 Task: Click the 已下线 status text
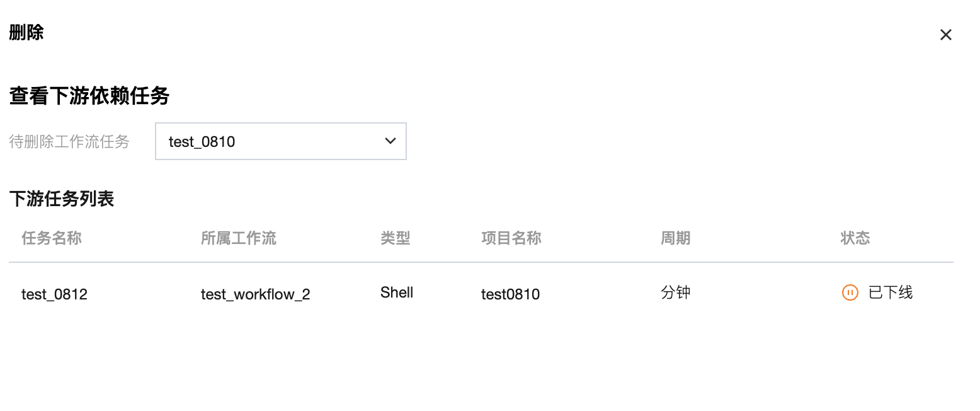pos(890,292)
